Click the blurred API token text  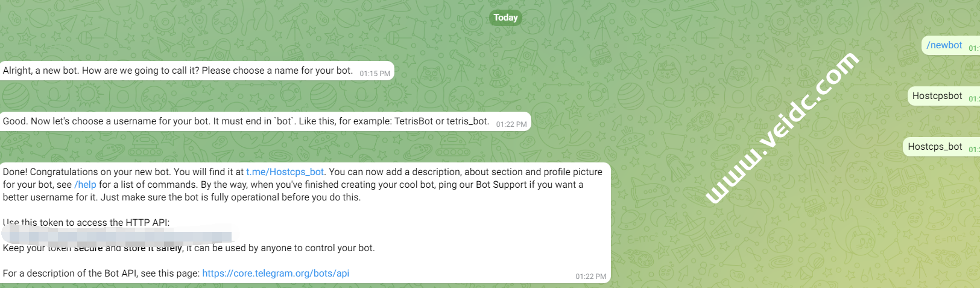click(x=118, y=235)
